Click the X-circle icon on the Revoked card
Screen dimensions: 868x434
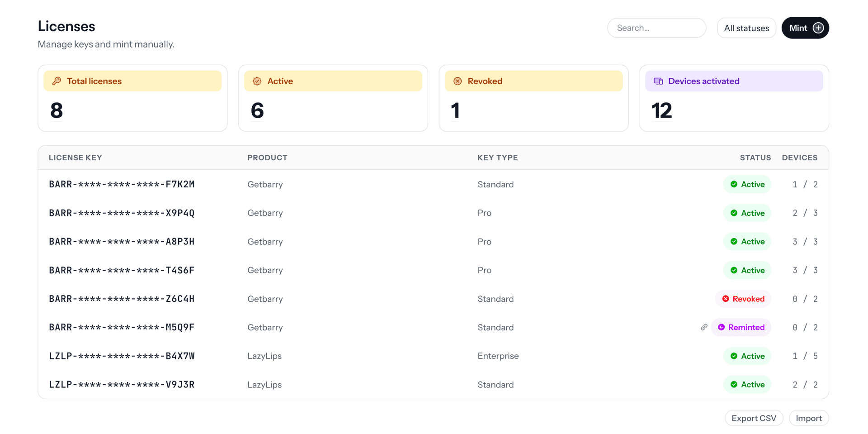tap(458, 81)
